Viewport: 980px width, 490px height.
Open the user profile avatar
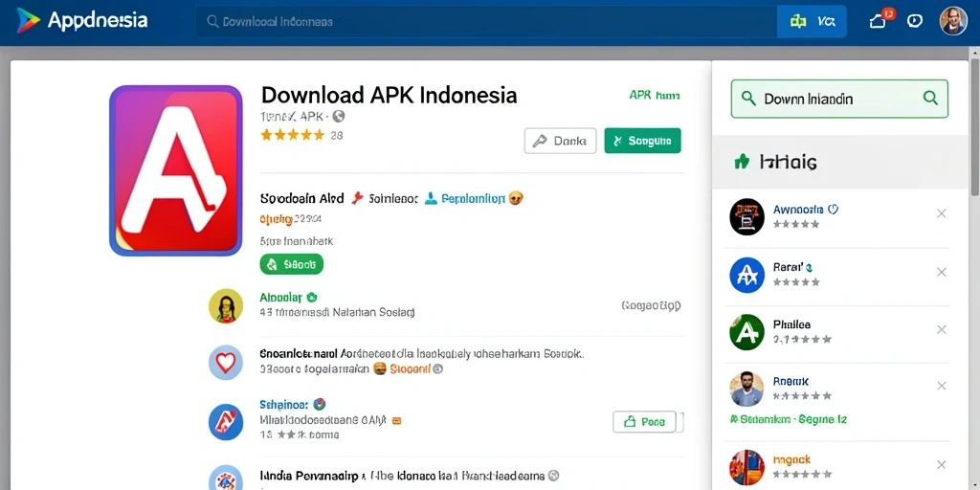click(x=953, y=21)
